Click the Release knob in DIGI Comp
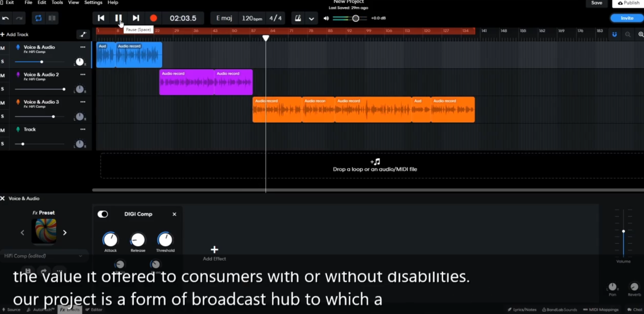644x314 pixels. pos(138,239)
